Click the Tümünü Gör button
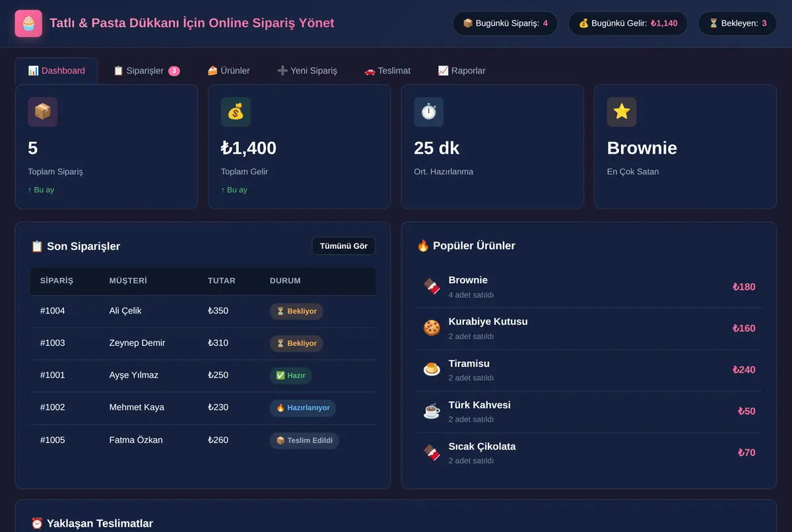The image size is (792, 532). (344, 246)
